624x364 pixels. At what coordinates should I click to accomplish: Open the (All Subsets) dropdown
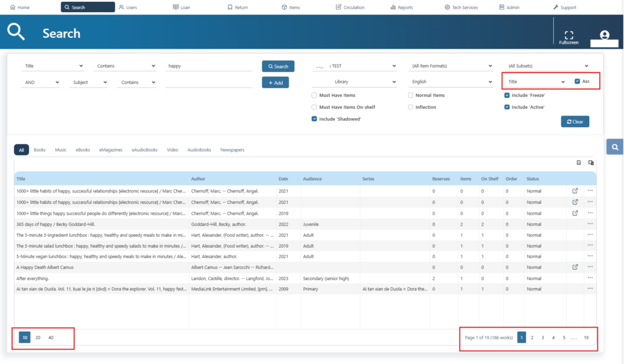pyautogui.click(x=547, y=66)
